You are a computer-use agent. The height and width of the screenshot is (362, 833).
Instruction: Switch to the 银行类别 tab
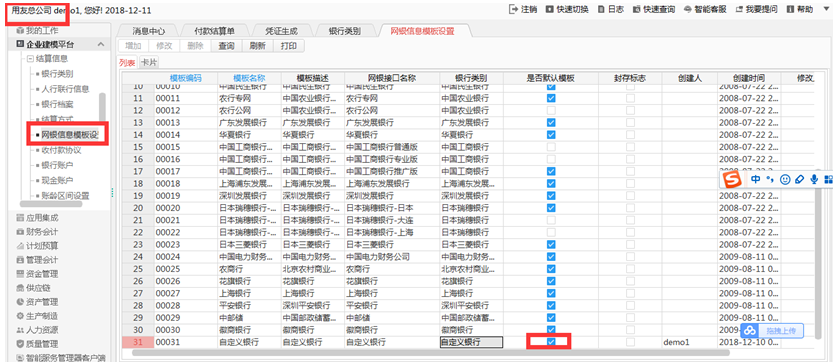[344, 31]
